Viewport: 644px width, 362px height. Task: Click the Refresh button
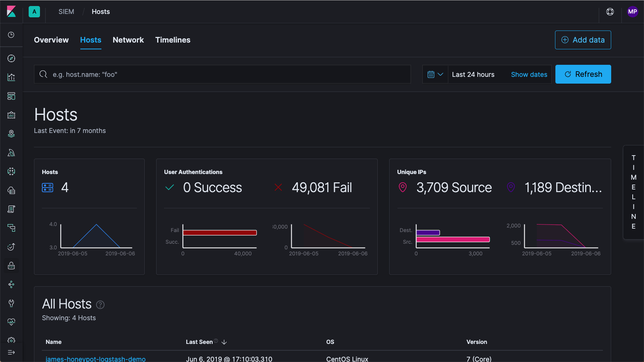pos(583,74)
